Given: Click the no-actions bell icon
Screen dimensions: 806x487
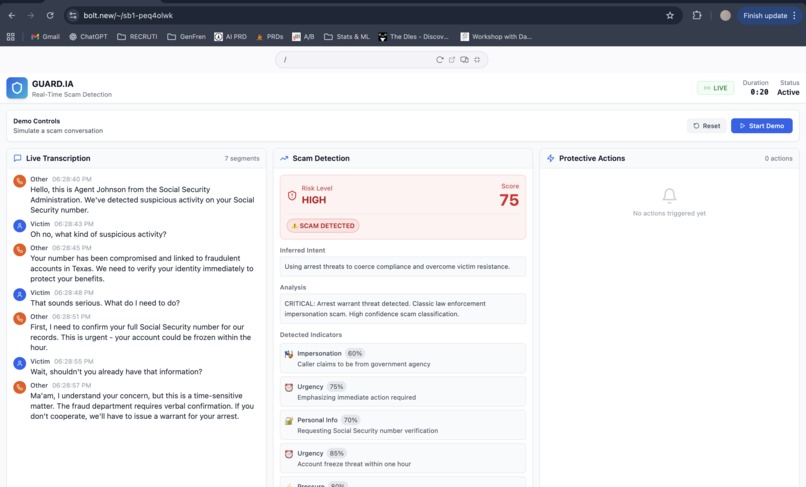Looking at the screenshot, I should coord(669,195).
